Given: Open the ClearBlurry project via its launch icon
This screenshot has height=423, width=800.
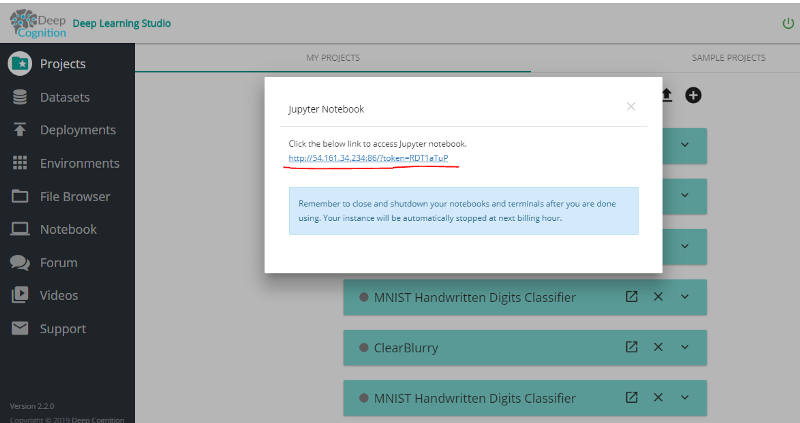Looking at the screenshot, I should [x=632, y=347].
